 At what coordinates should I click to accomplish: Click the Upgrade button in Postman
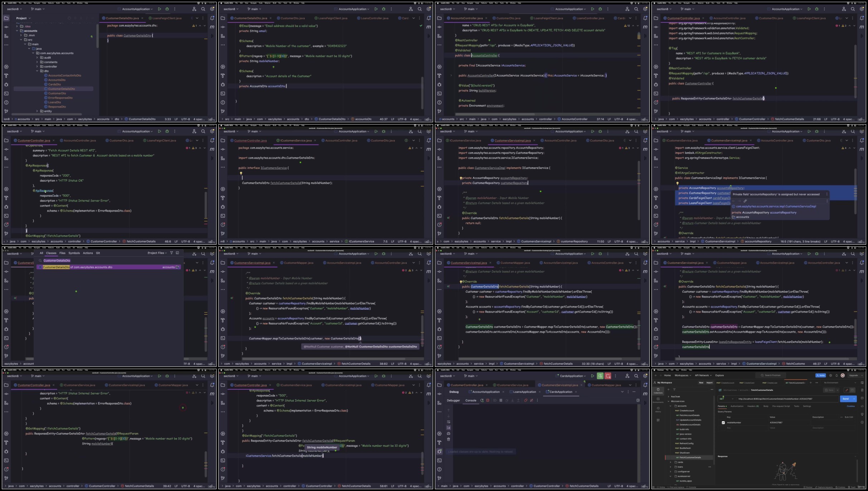point(853,375)
